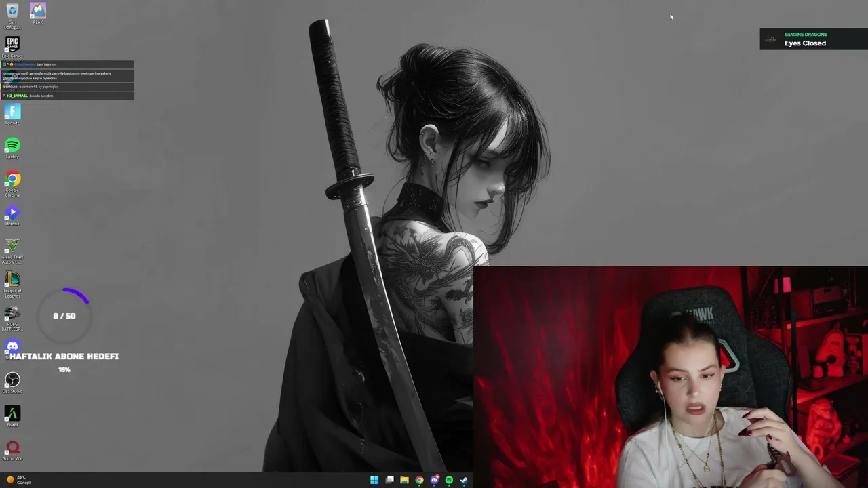This screenshot has width=868, height=488.
Task: Click the '16%' goal percentage text
Action: [64, 370]
